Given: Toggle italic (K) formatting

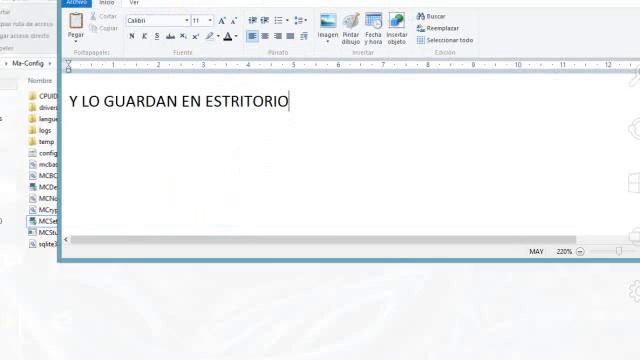Looking at the screenshot, I should pos(144,36).
